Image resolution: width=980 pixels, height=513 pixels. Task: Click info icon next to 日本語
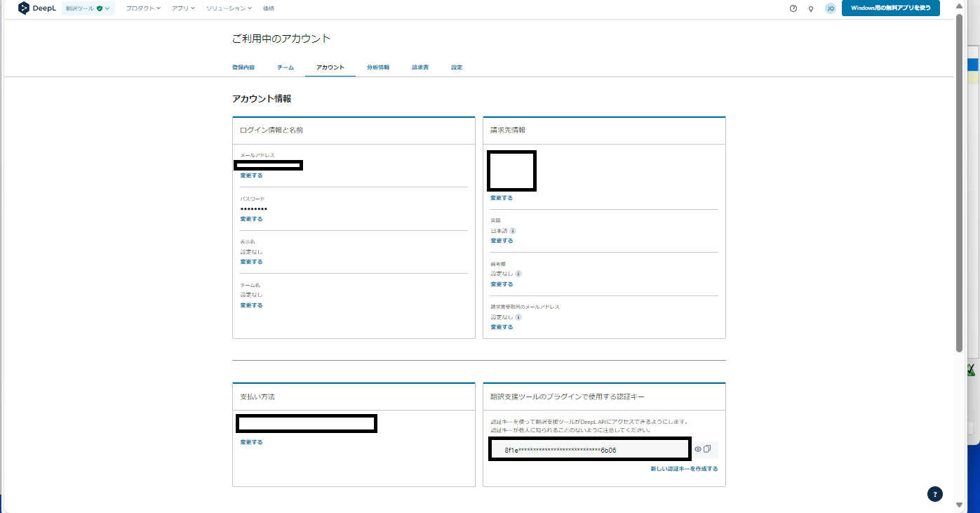pos(513,231)
